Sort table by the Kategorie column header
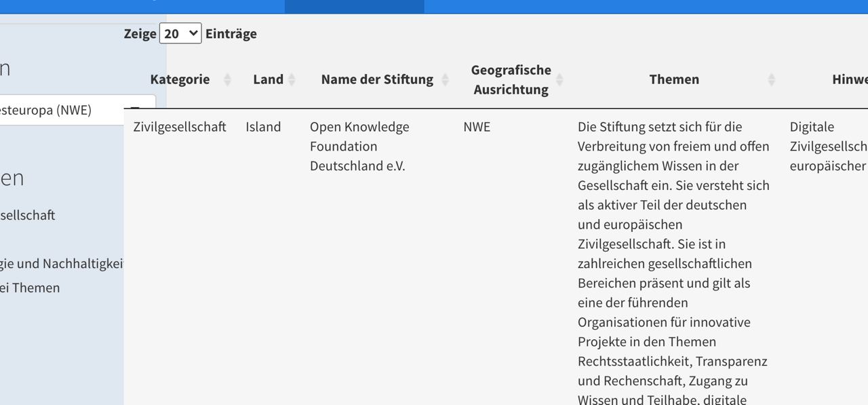 coord(180,79)
